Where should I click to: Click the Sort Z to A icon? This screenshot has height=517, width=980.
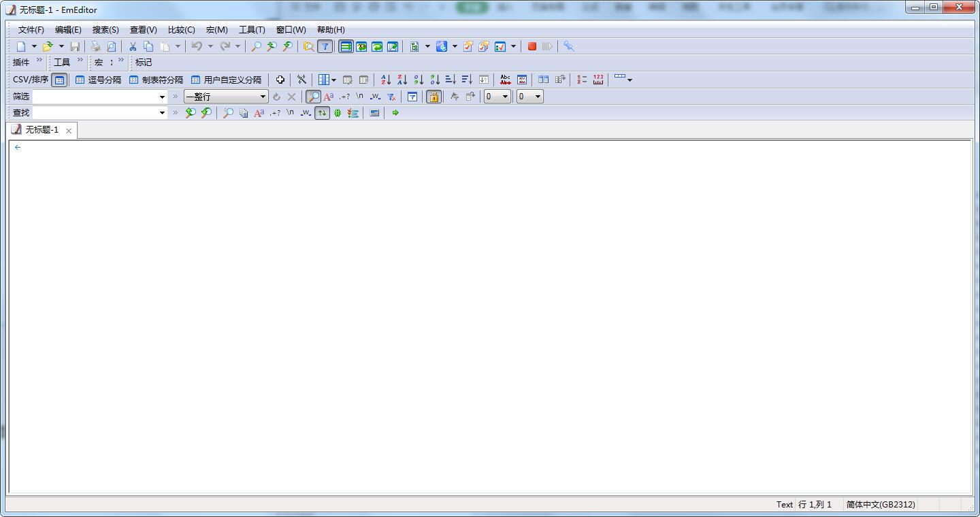point(402,80)
